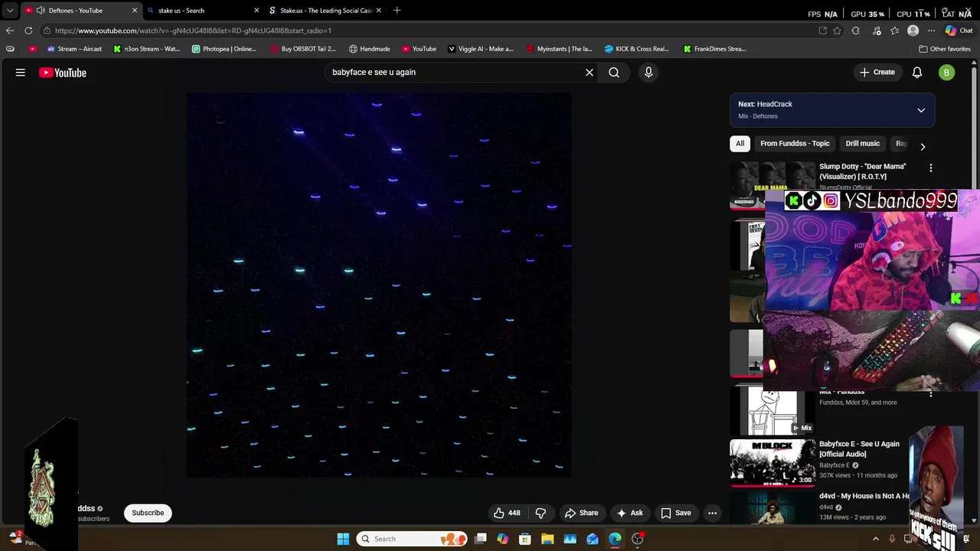Show hidden system tray icons
The width and height of the screenshot is (980, 551).
tap(876, 539)
